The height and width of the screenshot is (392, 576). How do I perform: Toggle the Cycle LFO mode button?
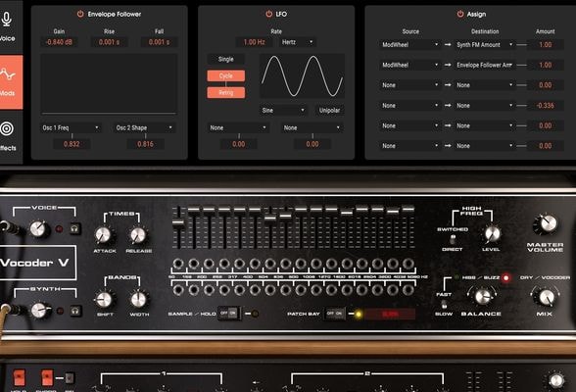pyautogui.click(x=226, y=75)
